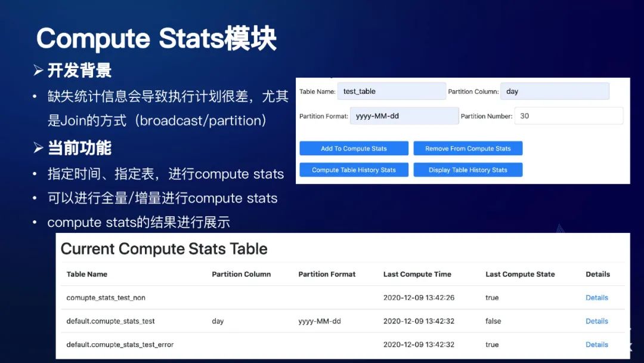Viewport: 644px width, 363px height.
Task: Click the Partition Column: form label
Action: tap(473, 92)
